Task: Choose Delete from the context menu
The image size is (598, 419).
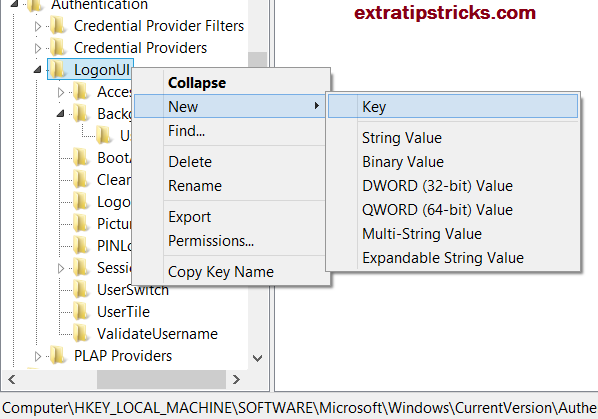Action: [x=190, y=162]
